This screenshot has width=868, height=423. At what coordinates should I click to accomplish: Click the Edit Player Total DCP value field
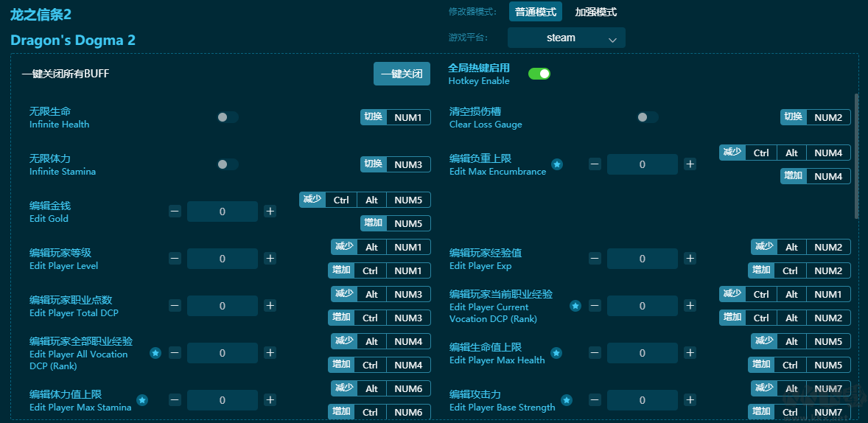pos(223,306)
